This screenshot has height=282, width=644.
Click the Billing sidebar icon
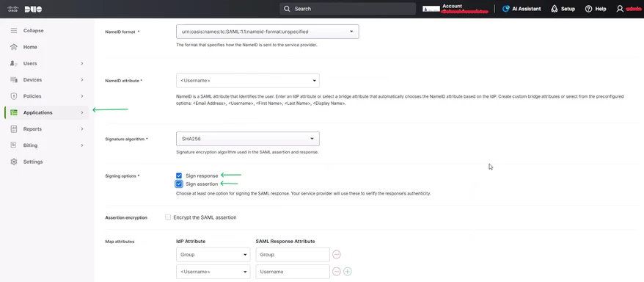14,145
